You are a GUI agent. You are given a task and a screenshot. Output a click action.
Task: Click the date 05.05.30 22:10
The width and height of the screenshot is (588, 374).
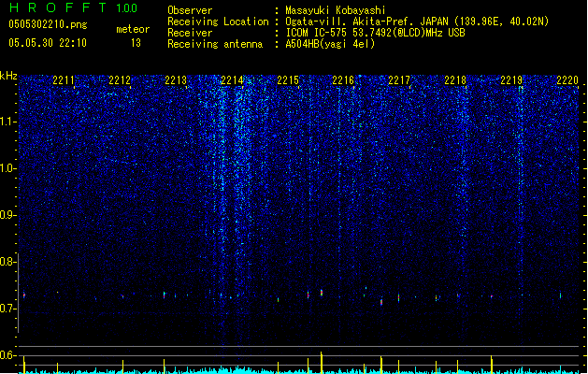point(48,43)
